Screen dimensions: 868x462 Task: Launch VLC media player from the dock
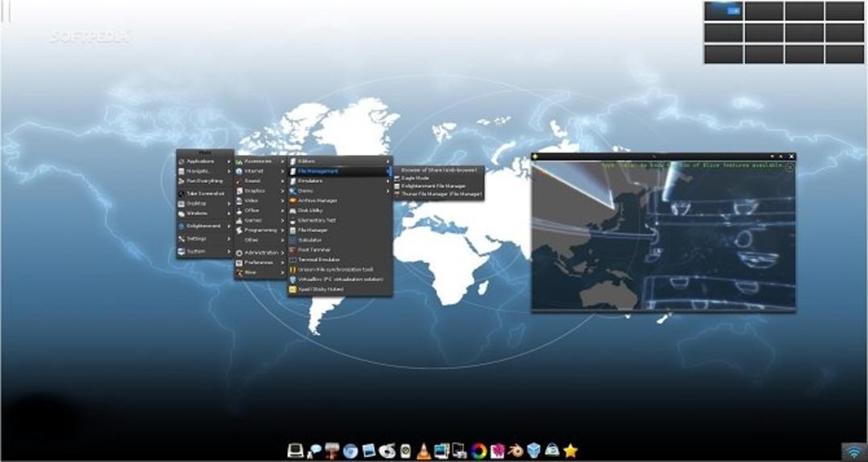coord(424,451)
